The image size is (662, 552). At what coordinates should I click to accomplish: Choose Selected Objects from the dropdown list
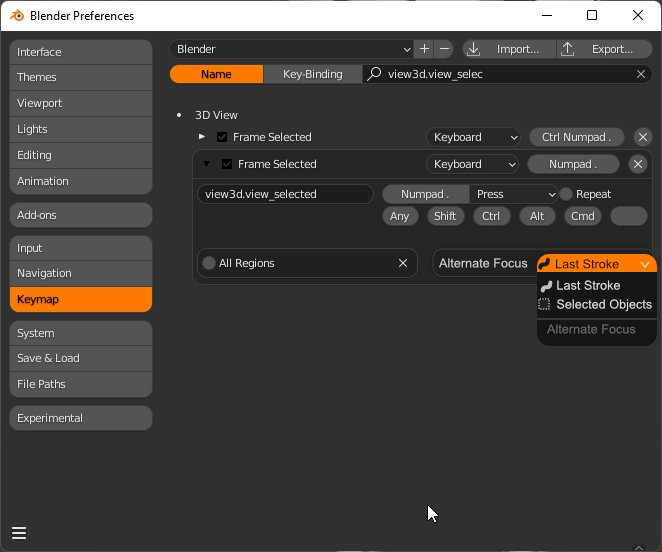[x=597, y=305]
